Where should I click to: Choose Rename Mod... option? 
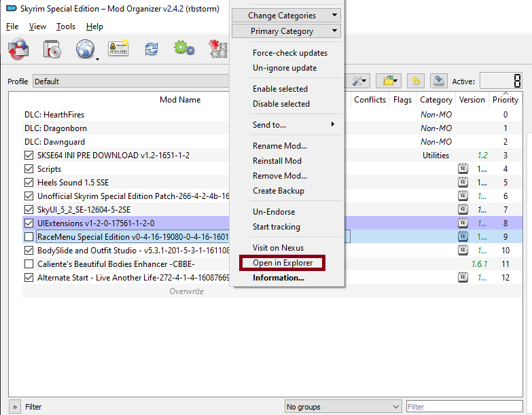[x=280, y=146]
